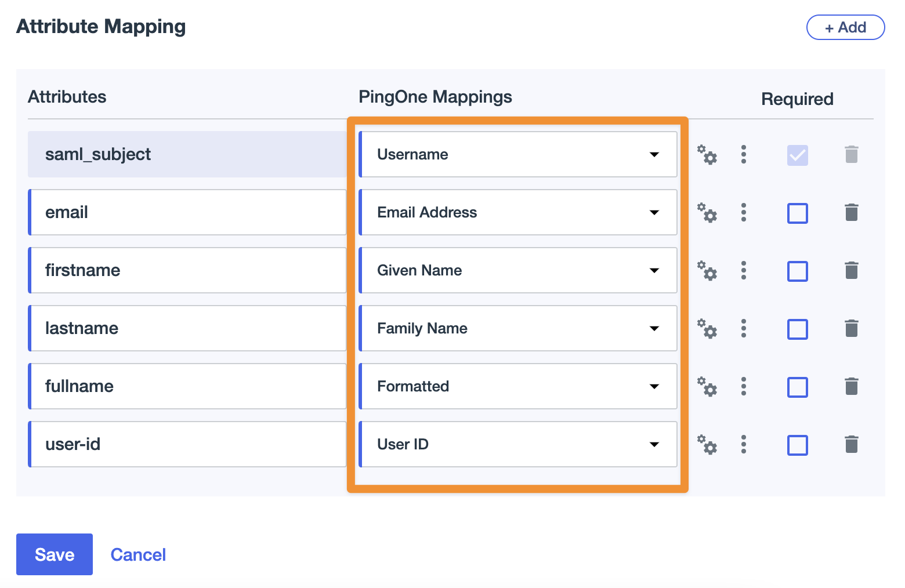Open the Email Address mapping dropdown

click(518, 212)
